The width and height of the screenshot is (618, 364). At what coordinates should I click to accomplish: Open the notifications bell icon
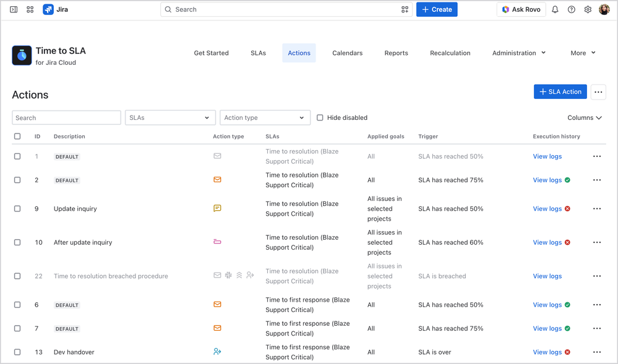pyautogui.click(x=555, y=9)
